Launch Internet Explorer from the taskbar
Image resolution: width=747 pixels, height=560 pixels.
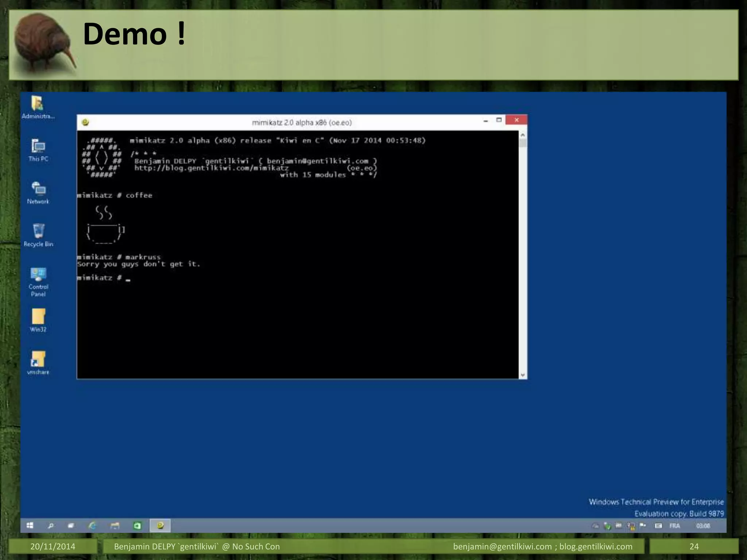pos(93,525)
